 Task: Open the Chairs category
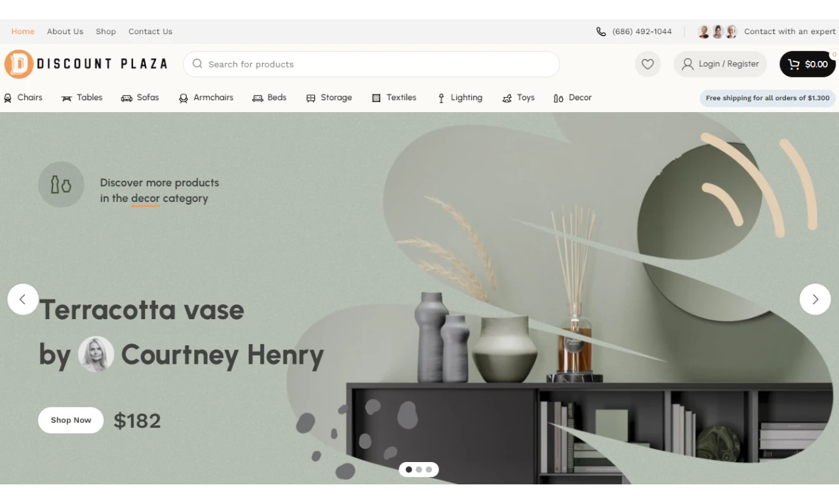[x=24, y=98]
